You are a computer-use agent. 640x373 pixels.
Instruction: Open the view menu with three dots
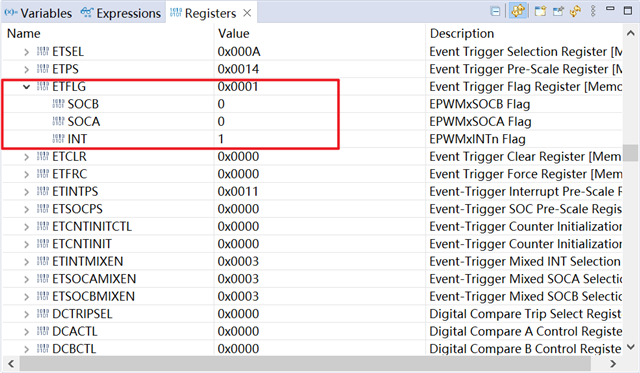(593, 11)
